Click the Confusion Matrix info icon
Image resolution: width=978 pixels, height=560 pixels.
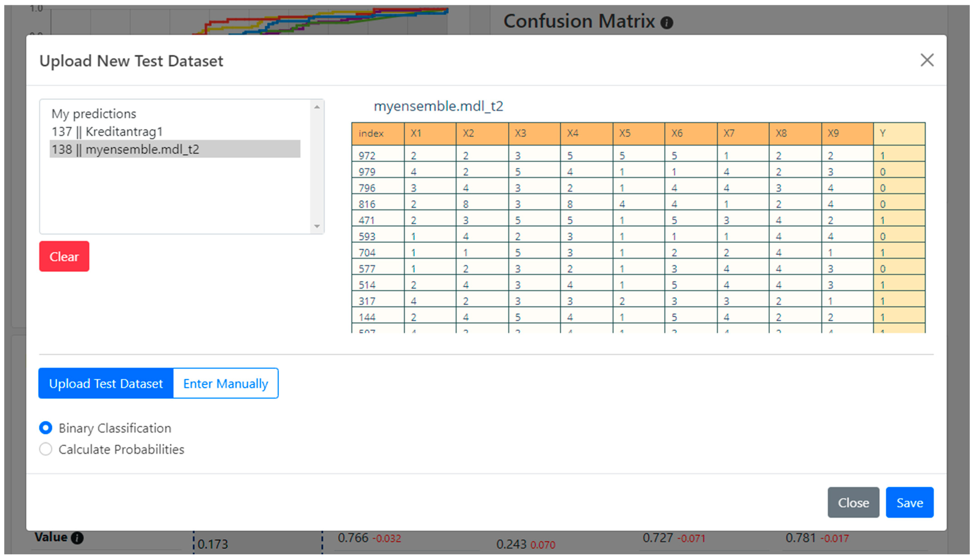[x=666, y=23]
